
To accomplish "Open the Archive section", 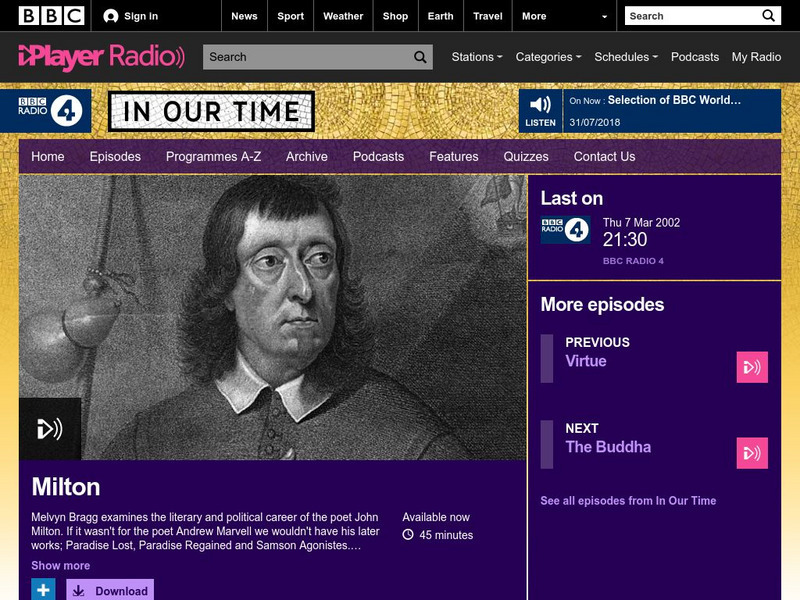I will [x=309, y=157].
